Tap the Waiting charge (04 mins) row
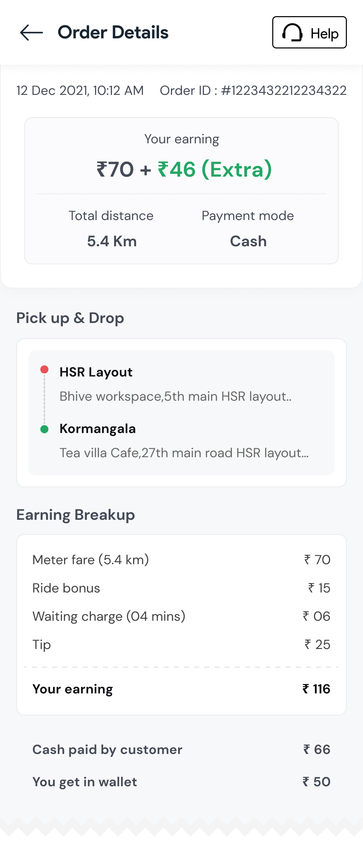Viewport: 363px width, 868px height. pyautogui.click(x=181, y=616)
